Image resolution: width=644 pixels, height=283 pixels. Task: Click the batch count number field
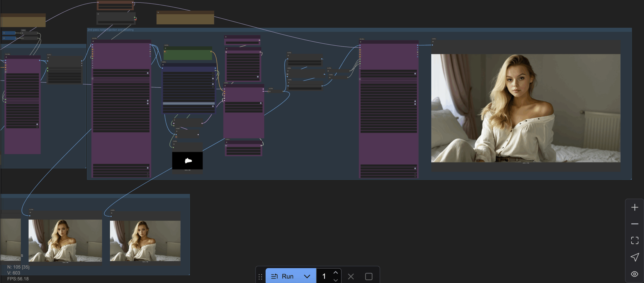coord(324,276)
